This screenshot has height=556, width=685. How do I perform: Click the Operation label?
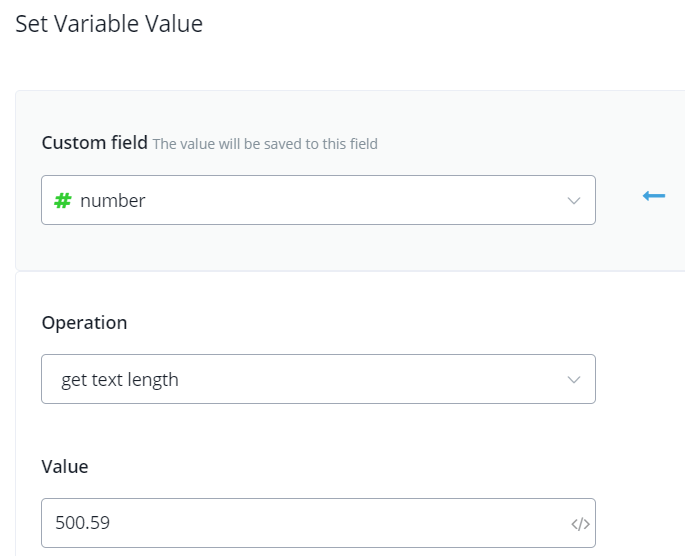click(x=84, y=323)
